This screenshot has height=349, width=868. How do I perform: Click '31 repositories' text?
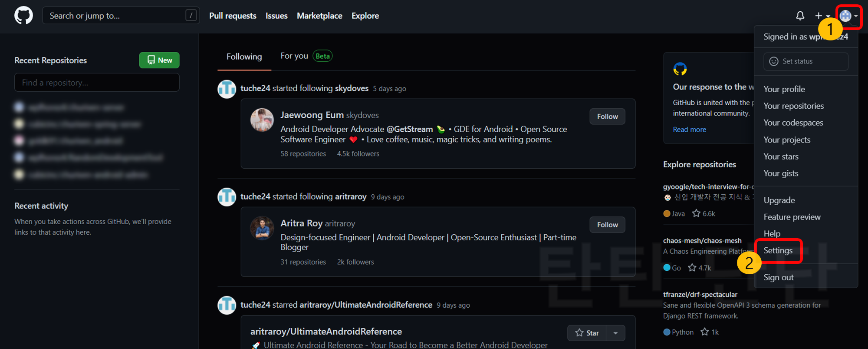[303, 262]
